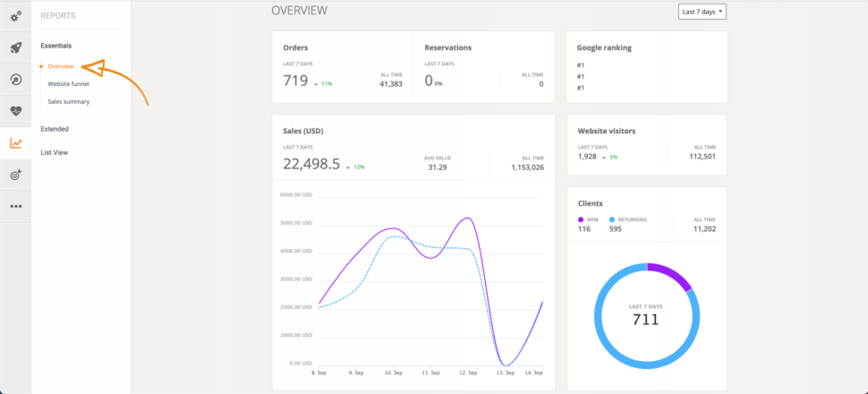This screenshot has height=394, width=868.
Task: Click the purple New clients legend dot
Action: point(581,218)
